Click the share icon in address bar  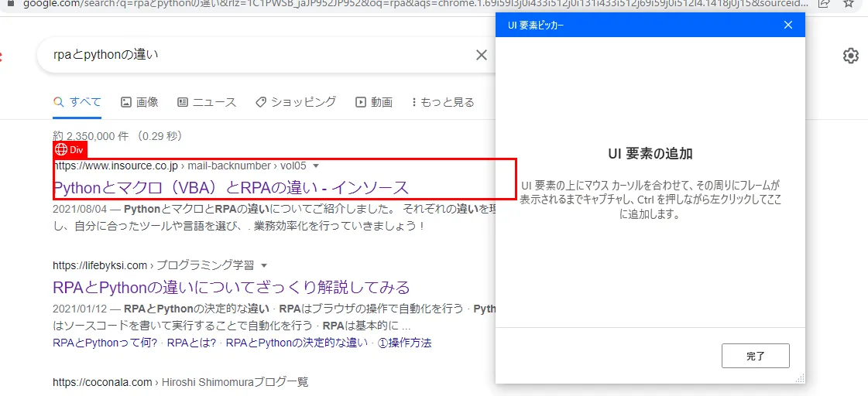pyautogui.click(x=823, y=3)
